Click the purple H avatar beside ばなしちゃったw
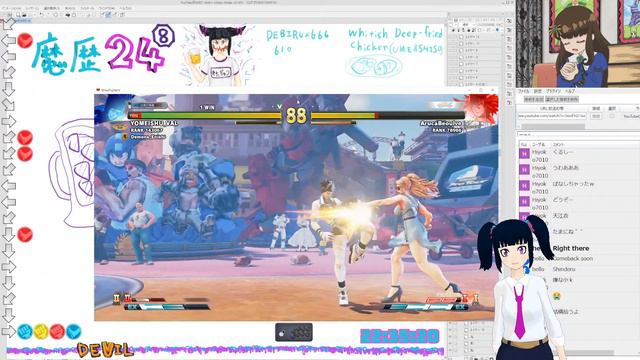 pos(524,186)
